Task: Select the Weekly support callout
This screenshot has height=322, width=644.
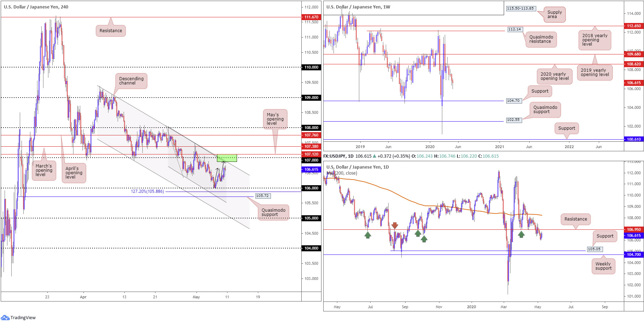Action: point(603,266)
